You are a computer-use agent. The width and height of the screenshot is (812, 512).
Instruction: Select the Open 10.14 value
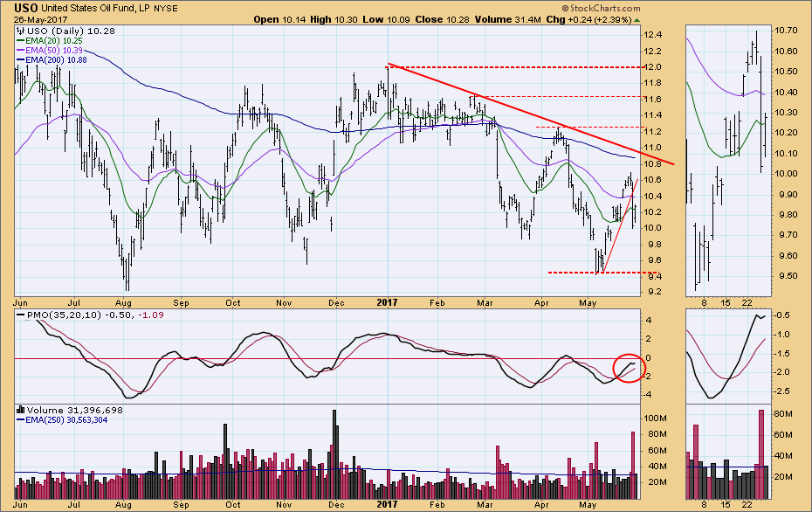click(x=280, y=20)
